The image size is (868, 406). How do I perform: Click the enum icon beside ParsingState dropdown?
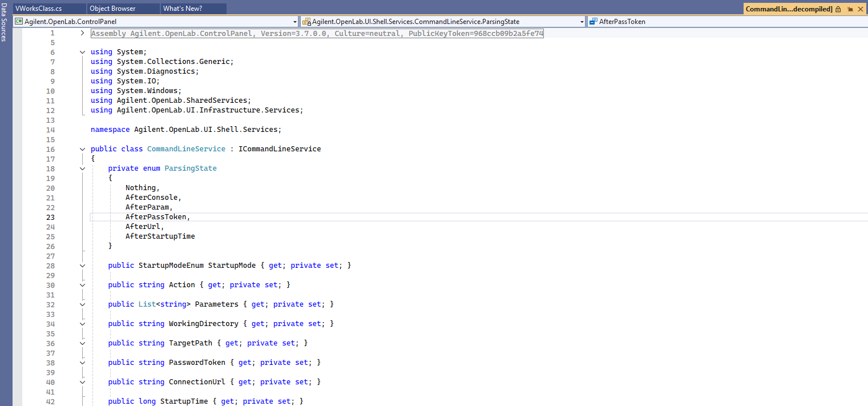pyautogui.click(x=306, y=22)
